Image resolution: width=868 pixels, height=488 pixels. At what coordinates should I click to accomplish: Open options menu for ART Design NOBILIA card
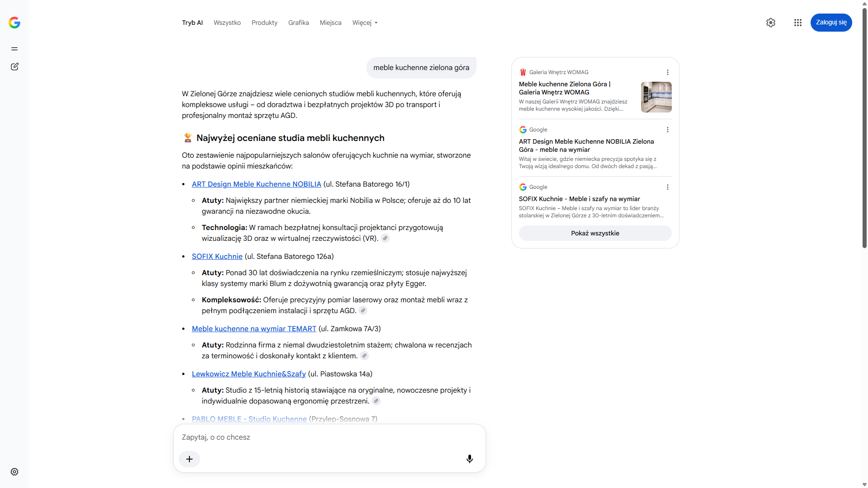click(667, 130)
